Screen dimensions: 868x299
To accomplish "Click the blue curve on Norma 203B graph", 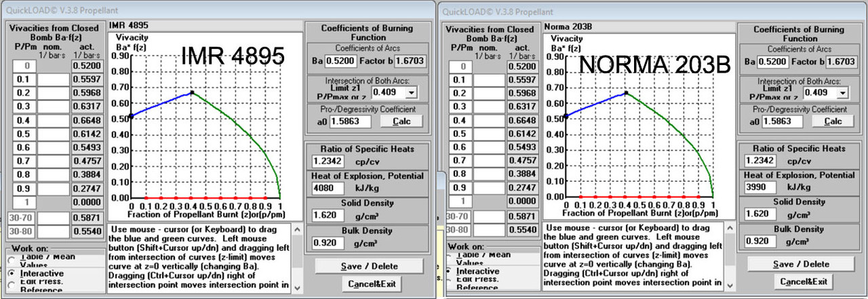I will coord(596,103).
